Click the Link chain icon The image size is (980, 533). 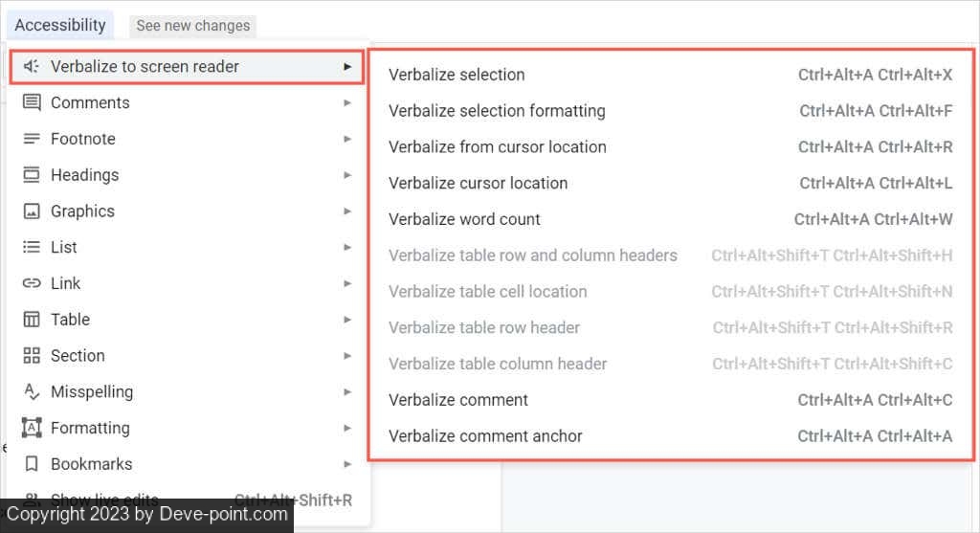32,283
